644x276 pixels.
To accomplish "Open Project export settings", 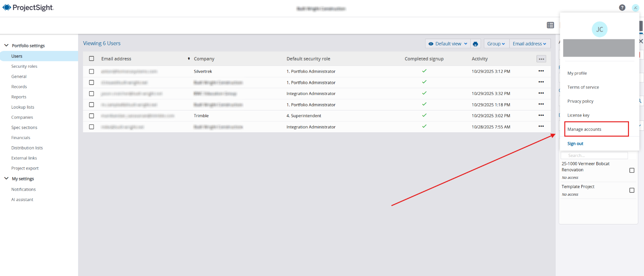I will pyautogui.click(x=25, y=168).
